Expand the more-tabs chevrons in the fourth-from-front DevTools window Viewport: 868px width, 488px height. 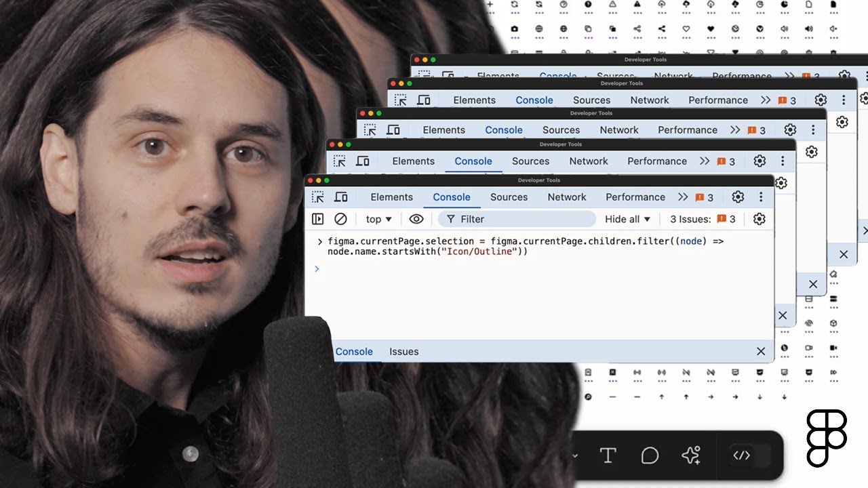pos(766,100)
